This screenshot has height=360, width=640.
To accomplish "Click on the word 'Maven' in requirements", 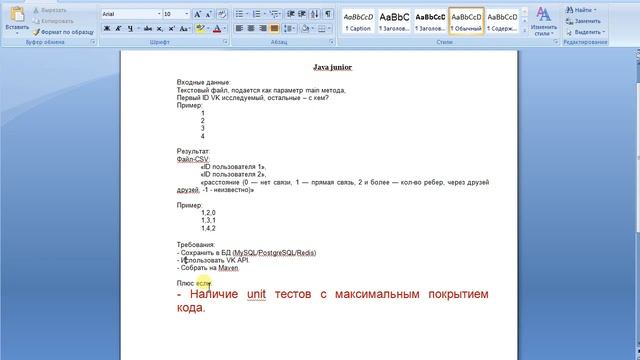I will click(228, 268).
